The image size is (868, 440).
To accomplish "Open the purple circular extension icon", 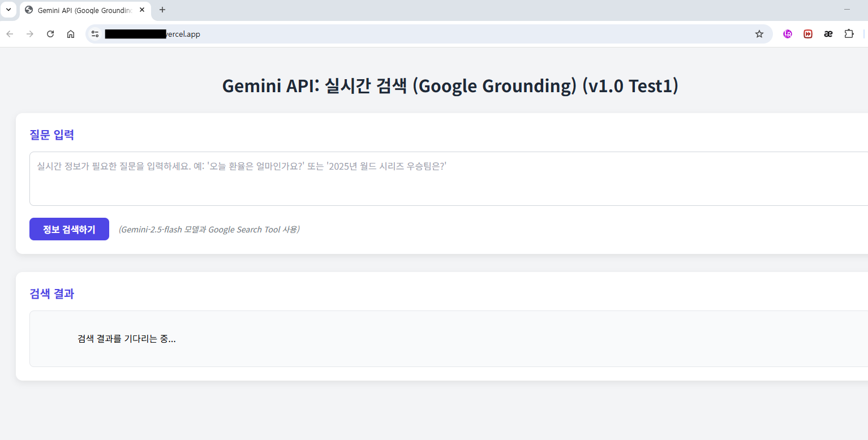I will coord(788,34).
